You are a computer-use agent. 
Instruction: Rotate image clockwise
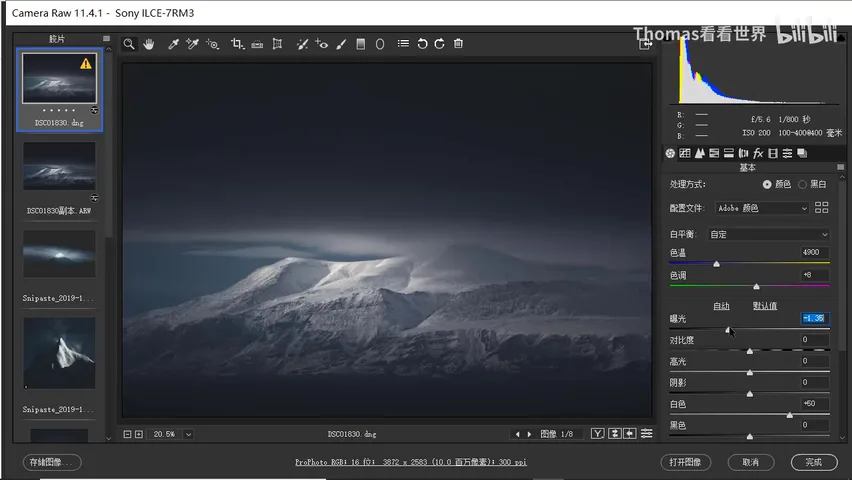(x=440, y=44)
